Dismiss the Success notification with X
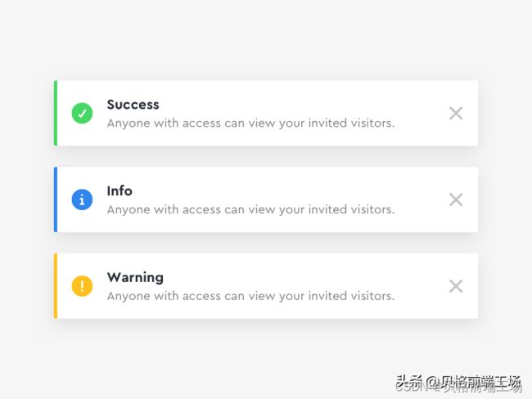 click(456, 113)
